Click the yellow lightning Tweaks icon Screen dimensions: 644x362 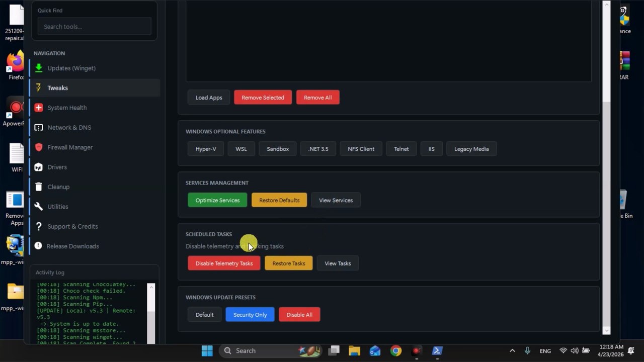38,88
